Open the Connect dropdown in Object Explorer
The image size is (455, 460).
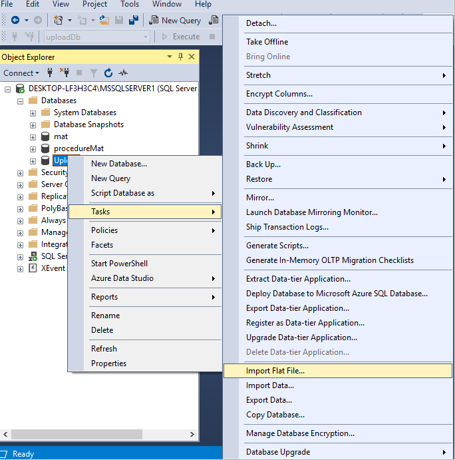(21, 73)
